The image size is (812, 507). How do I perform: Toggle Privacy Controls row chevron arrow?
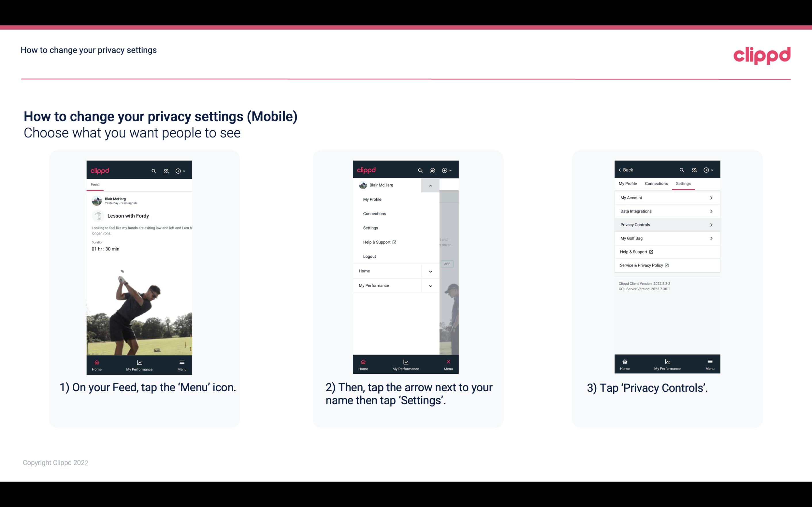point(711,224)
